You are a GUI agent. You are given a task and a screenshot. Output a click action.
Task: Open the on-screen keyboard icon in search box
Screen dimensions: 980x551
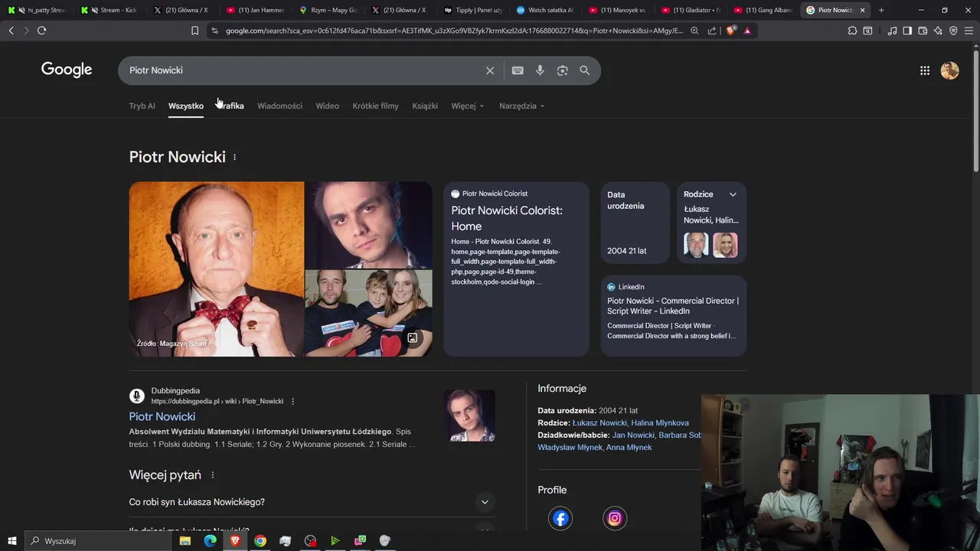click(518, 70)
